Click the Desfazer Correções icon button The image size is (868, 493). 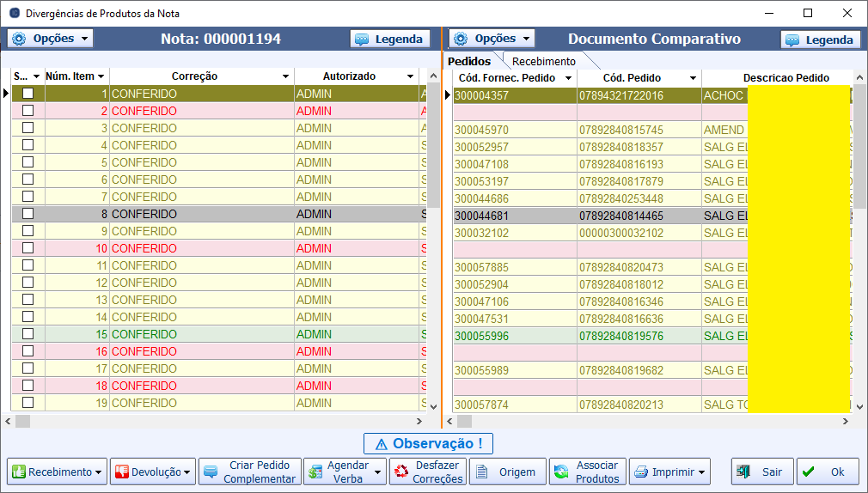pyautogui.click(x=401, y=472)
